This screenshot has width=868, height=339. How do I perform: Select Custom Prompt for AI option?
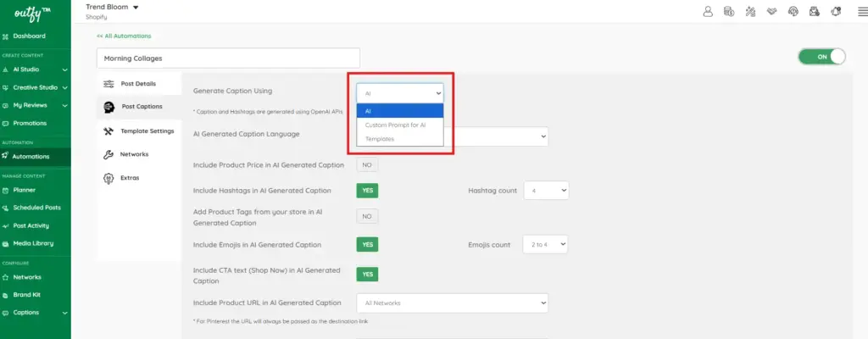(x=400, y=125)
